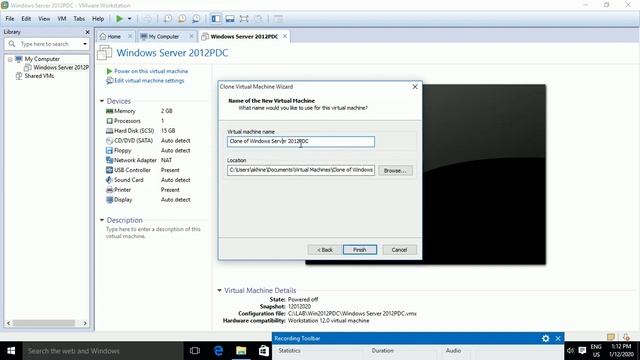This screenshot has width=640, height=360.
Task: Click the taskbar search box
Action: (x=102, y=351)
